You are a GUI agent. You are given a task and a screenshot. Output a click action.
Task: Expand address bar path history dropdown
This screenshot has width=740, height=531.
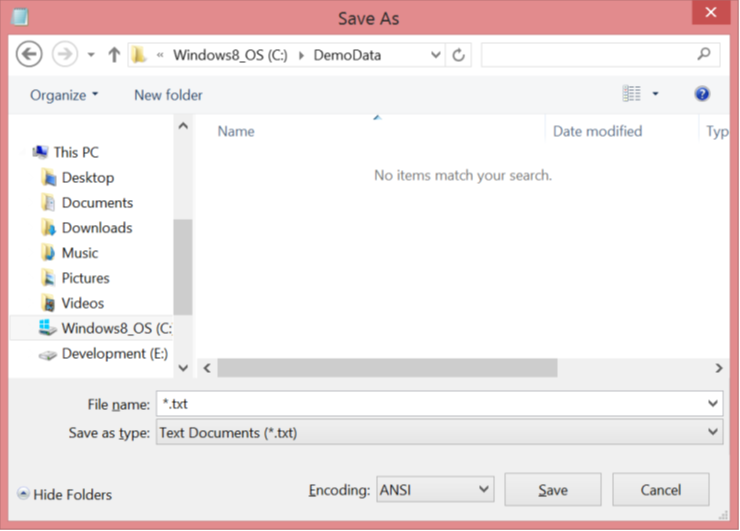(435, 55)
